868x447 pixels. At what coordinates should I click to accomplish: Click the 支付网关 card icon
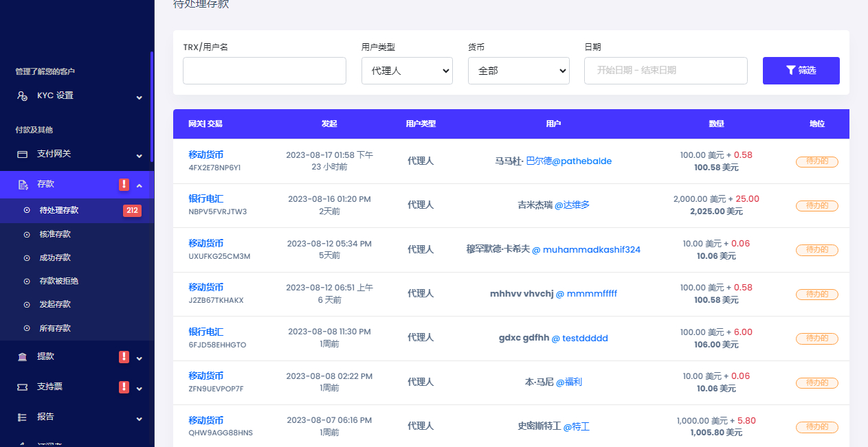23,154
